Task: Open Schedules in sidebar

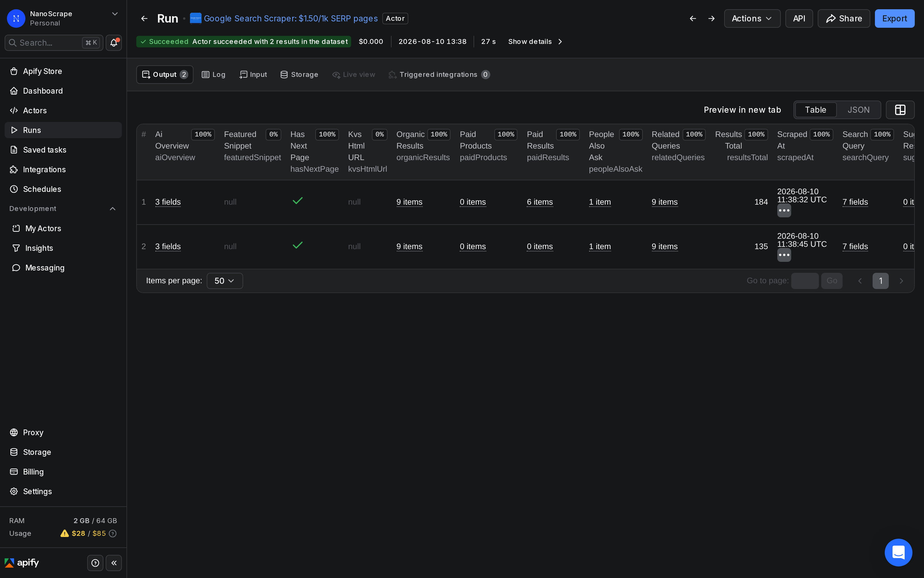Action: 63,189
